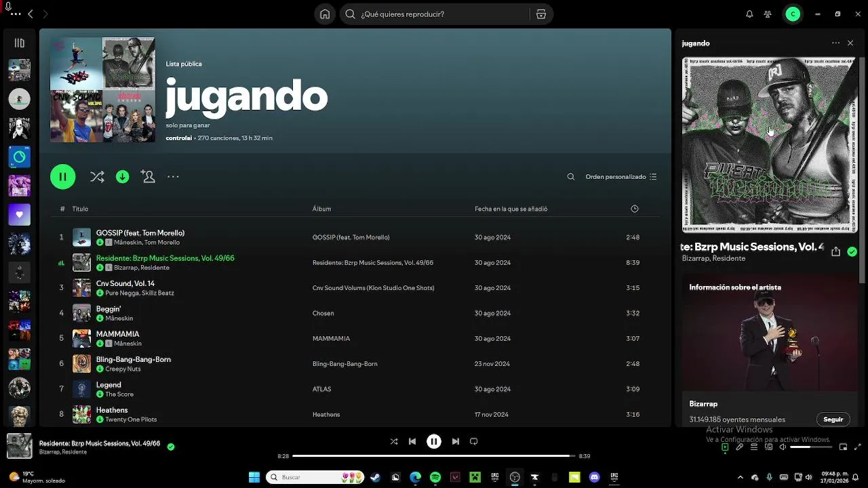Open Liked Songs in the sidebar

(19, 215)
